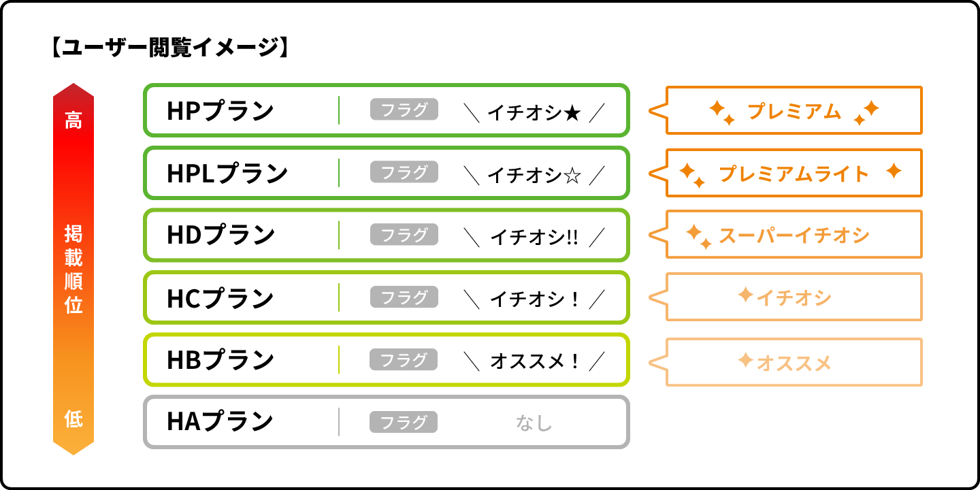
Task: Select the HC plan title text
Action: coord(220,297)
